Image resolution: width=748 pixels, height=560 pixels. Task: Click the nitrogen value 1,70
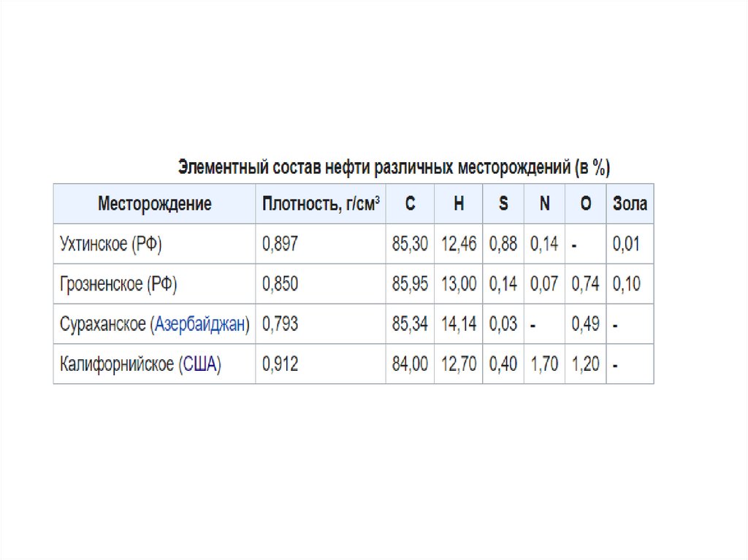545,364
